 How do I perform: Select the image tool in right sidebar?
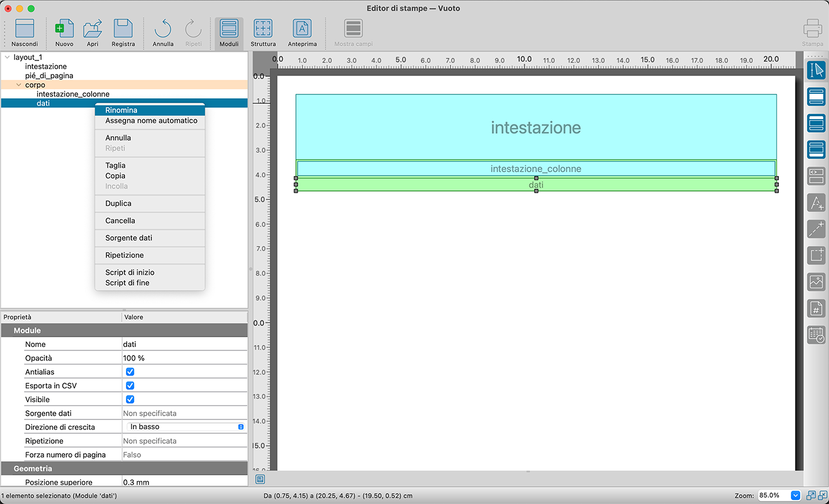(816, 282)
